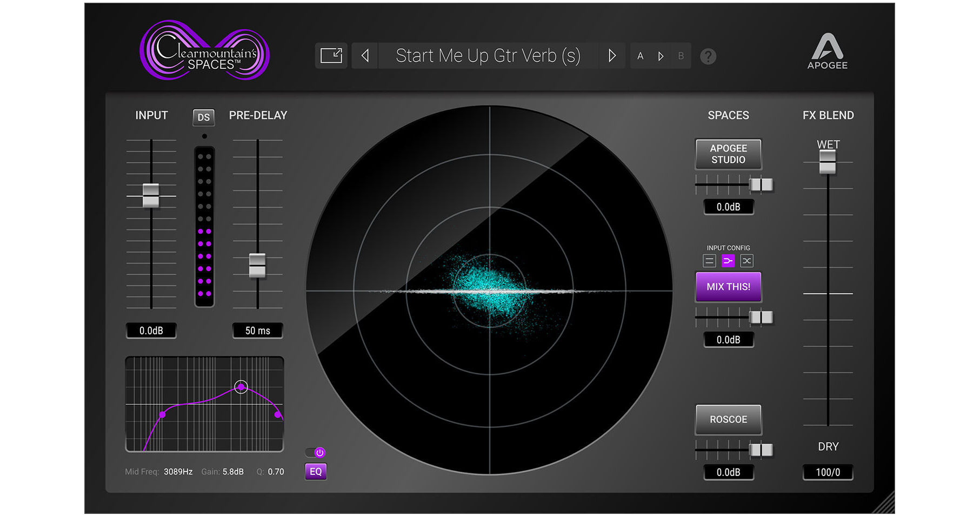
Task: Click the DS threshold dot
Action: coord(204,136)
